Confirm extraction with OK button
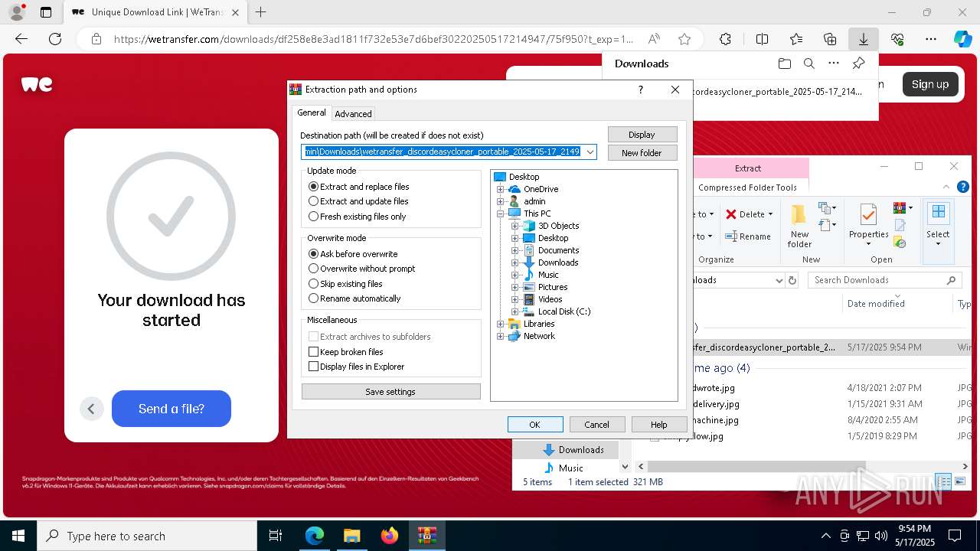 tap(534, 425)
